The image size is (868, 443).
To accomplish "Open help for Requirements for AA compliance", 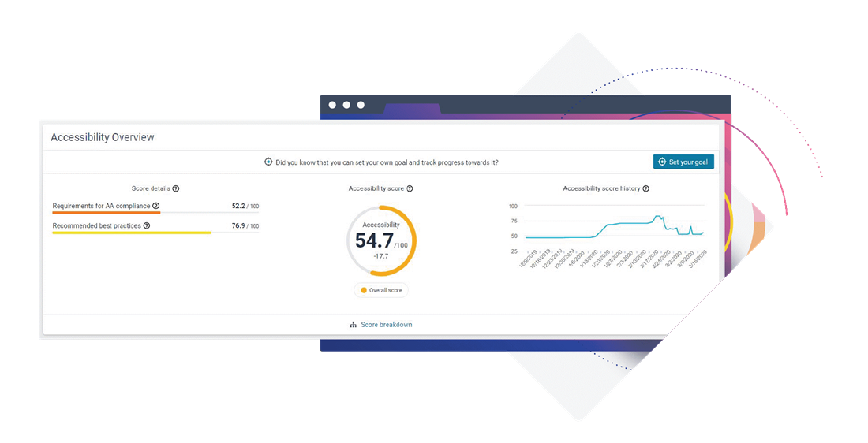I will tap(155, 206).
